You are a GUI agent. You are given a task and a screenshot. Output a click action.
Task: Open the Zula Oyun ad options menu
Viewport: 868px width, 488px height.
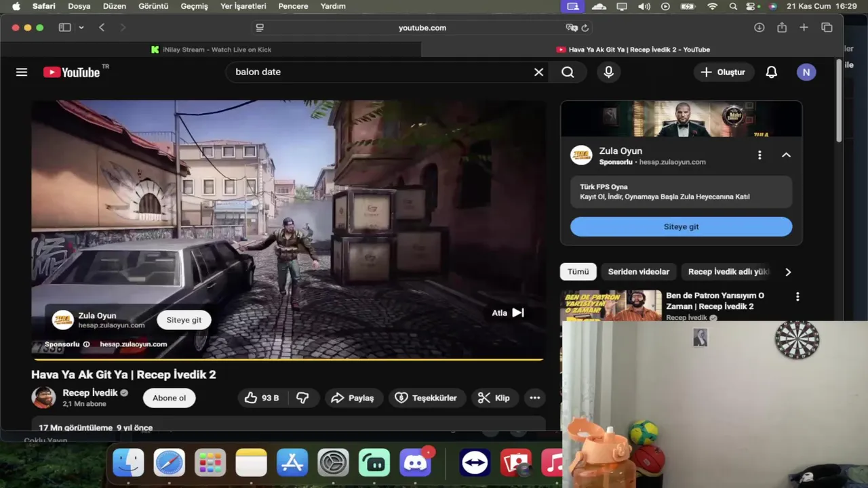point(759,155)
